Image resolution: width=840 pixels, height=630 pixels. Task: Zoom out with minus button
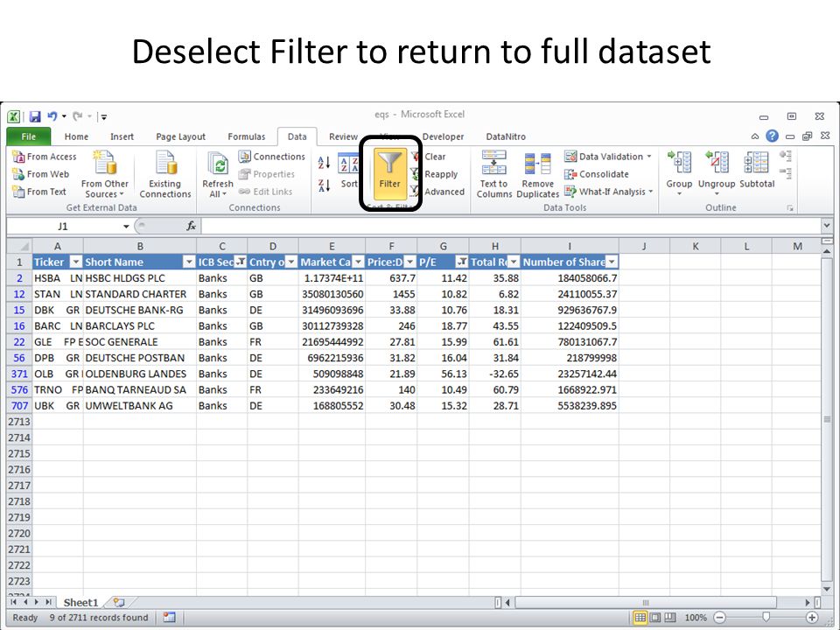[720, 618]
